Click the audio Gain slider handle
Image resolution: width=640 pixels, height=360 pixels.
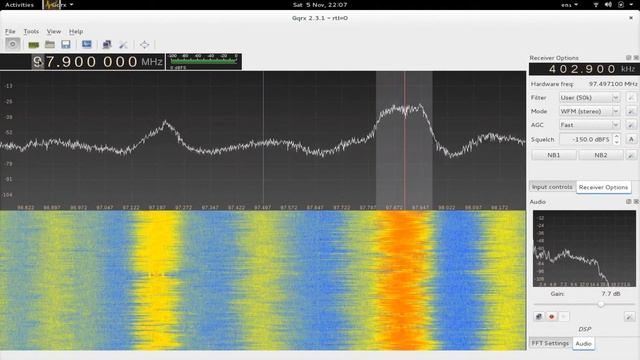[601, 304]
